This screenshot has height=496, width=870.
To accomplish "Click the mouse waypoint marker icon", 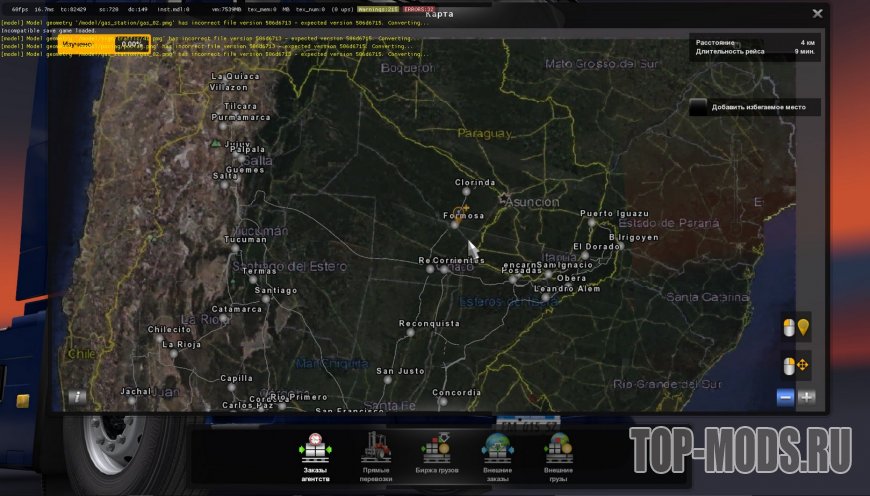I will pyautogui.click(x=796, y=328).
